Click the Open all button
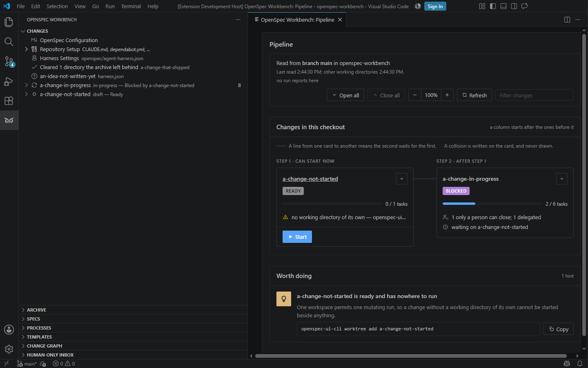The width and height of the screenshot is (588, 368). coord(345,95)
